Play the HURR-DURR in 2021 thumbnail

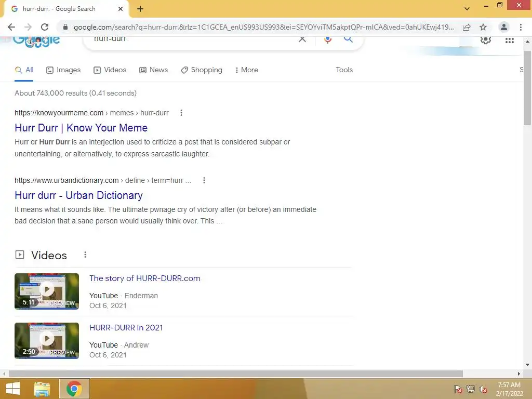point(47,341)
